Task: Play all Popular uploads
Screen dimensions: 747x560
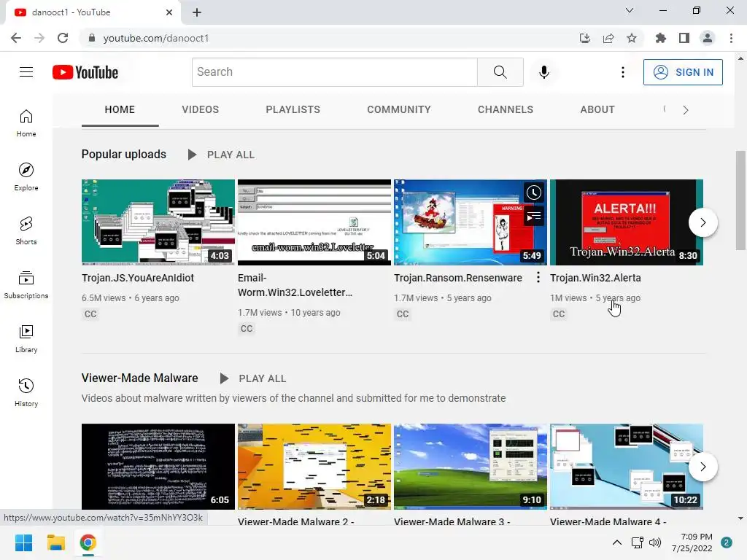Action: 222,155
